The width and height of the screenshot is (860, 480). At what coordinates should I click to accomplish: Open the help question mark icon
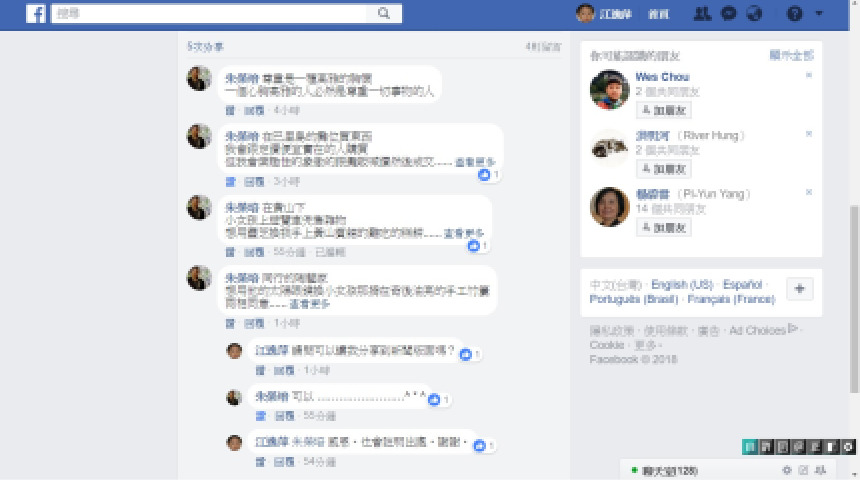[795, 14]
